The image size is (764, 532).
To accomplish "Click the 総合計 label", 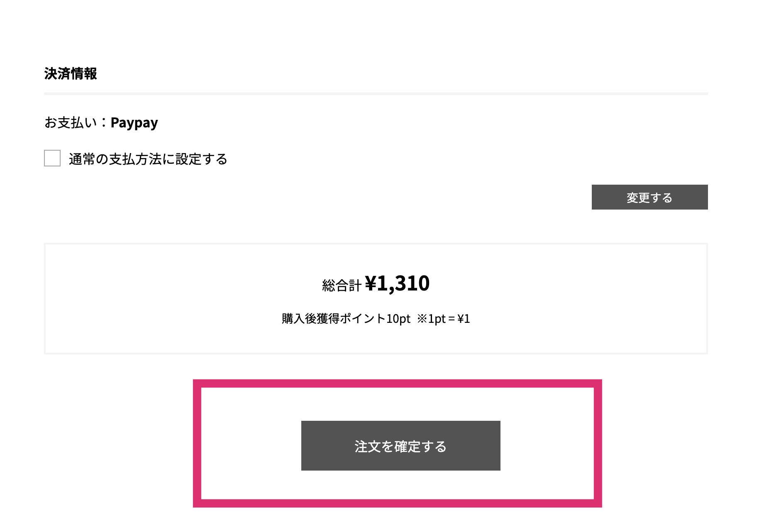I will coord(342,286).
